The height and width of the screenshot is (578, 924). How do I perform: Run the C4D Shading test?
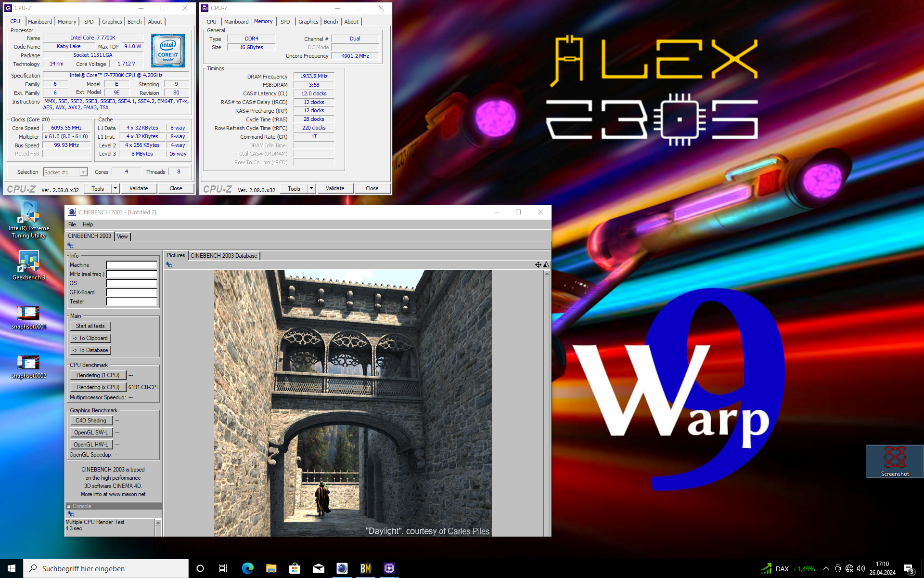(91, 420)
